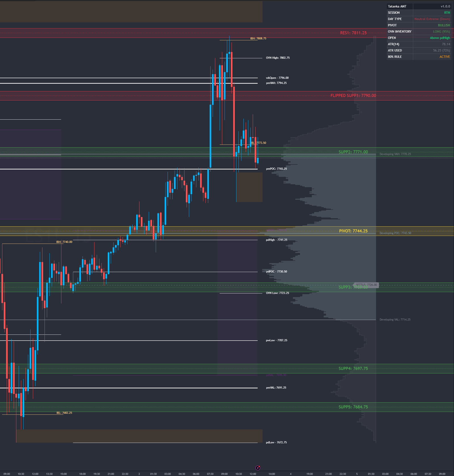Click the Developing VAH: 7770.25 label
Screen dimensions: 454x476
click(395, 154)
